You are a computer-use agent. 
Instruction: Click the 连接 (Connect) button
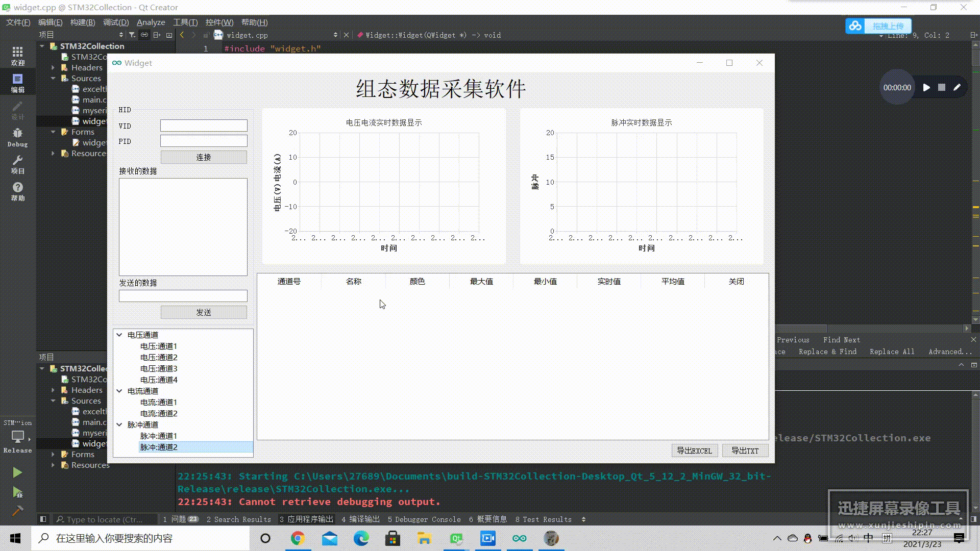[x=203, y=157]
